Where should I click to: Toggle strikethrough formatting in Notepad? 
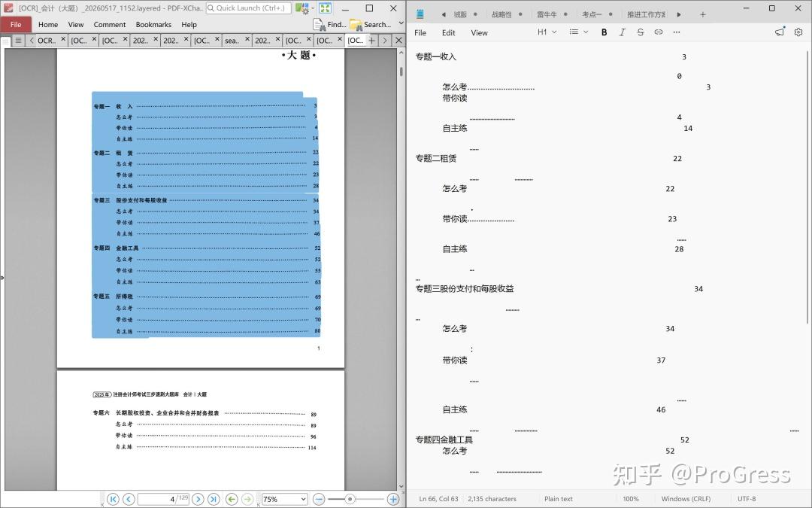[x=640, y=32]
